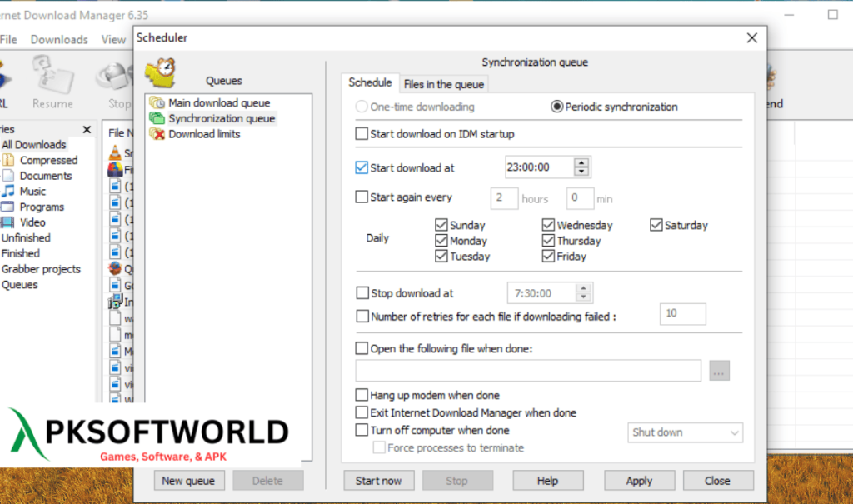Check Open the following file when done
This screenshot has height=504, width=853.
coord(362,347)
